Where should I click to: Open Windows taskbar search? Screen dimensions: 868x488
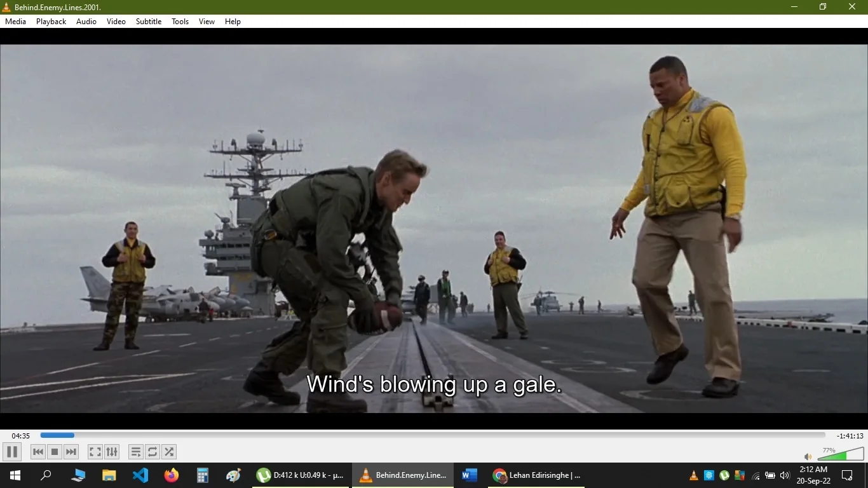(x=46, y=475)
